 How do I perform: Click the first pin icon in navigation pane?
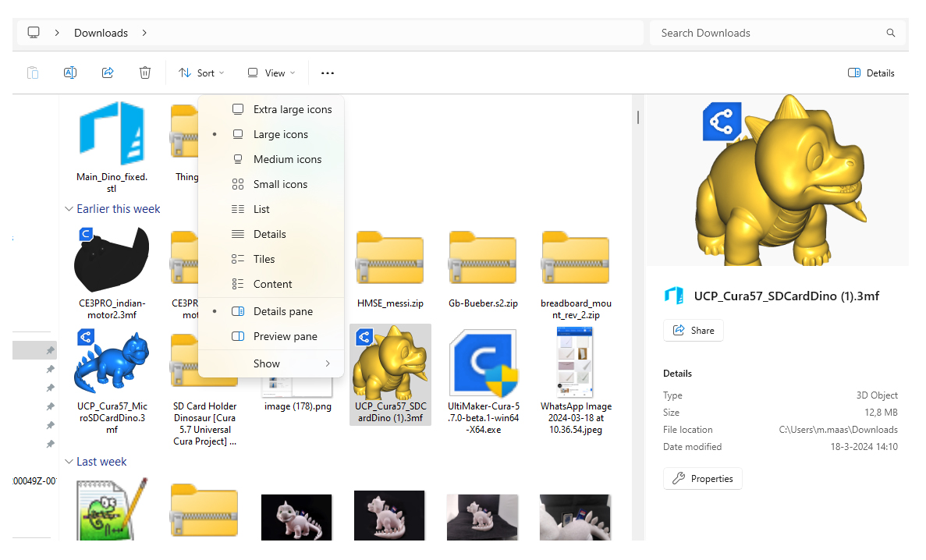[51, 350]
